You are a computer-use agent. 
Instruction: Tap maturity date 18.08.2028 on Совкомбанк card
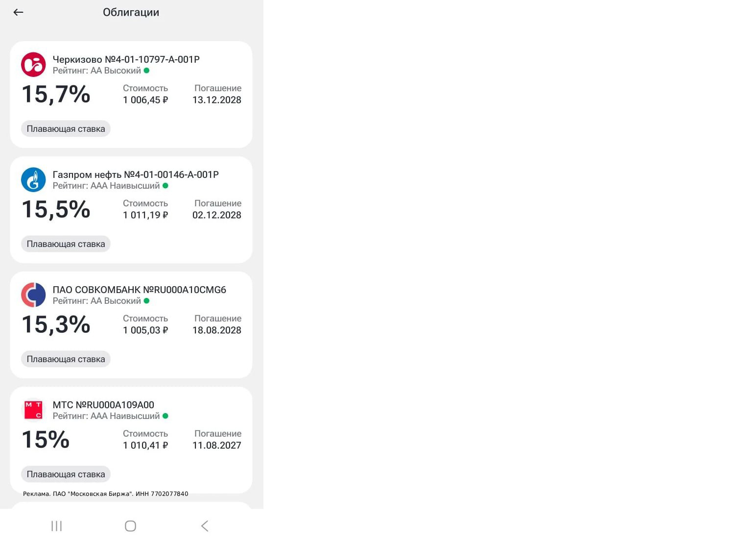click(217, 330)
